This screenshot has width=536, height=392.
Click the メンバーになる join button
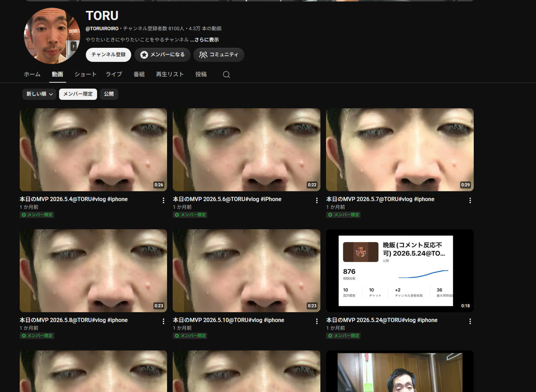[x=162, y=55]
